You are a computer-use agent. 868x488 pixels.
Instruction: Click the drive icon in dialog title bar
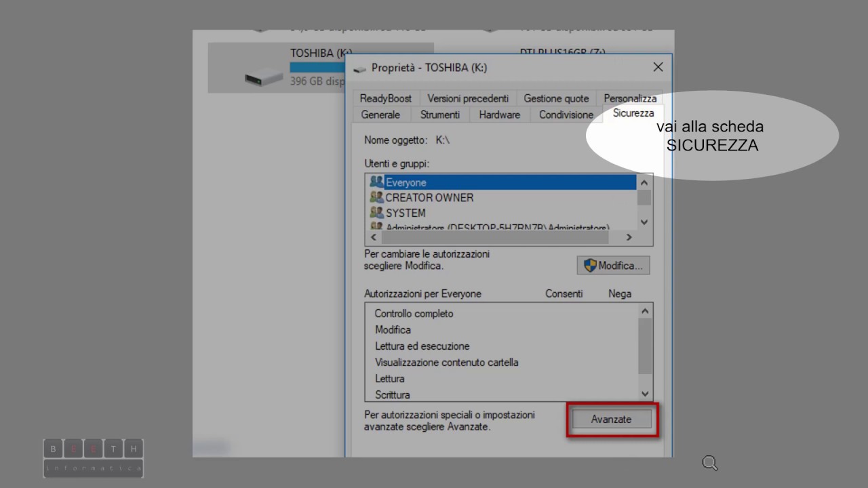click(359, 68)
